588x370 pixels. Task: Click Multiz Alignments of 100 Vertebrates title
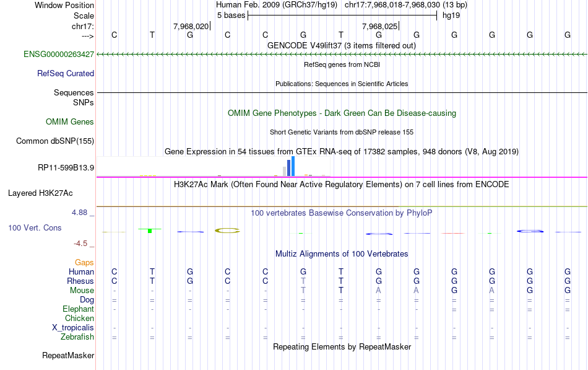[342, 254]
